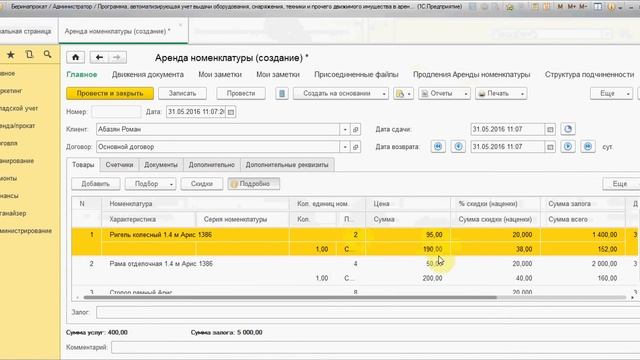This screenshot has width=640, height=360.
Task: Expand Договор dropdown arrow
Action: [x=345, y=147]
